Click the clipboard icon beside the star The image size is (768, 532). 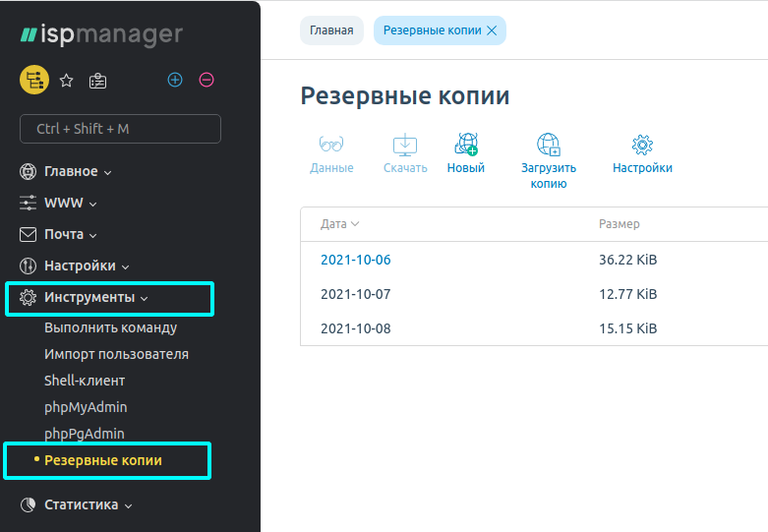[97, 81]
